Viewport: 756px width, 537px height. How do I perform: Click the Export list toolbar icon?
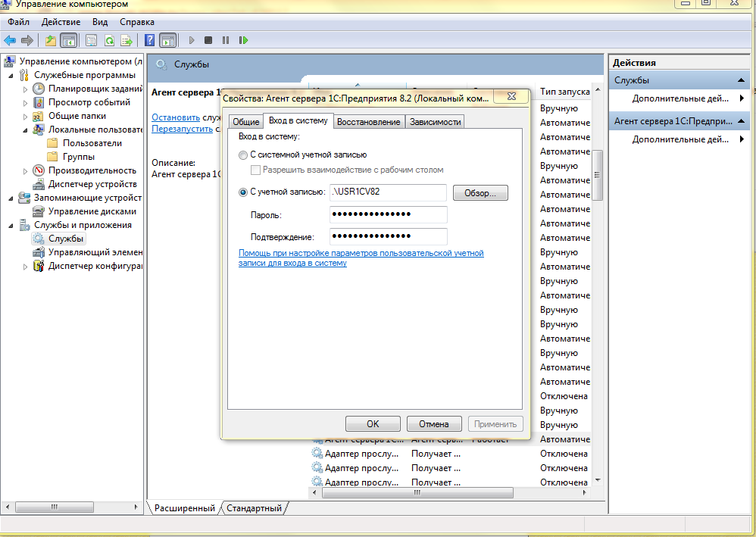tap(127, 40)
